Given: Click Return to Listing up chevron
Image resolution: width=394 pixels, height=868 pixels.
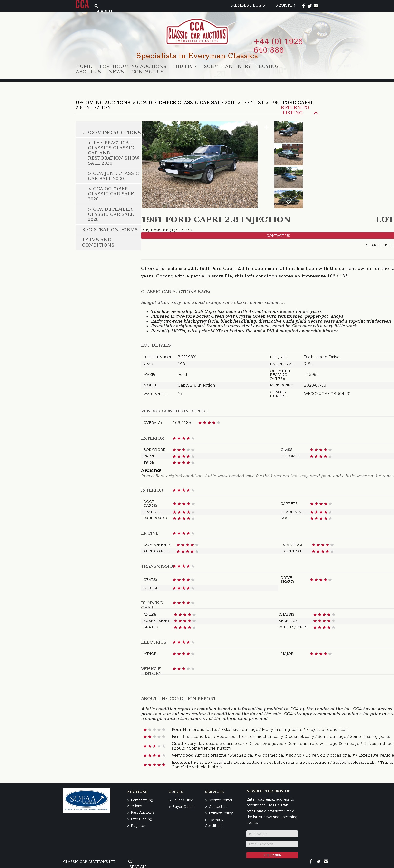Looking at the screenshot, I should [x=316, y=113].
